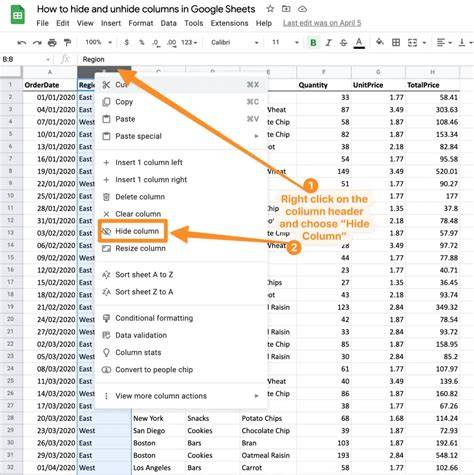Choose Sort sheet Z to A
Image resolution: width=474 pixels, height=475 pixels.
181,292
